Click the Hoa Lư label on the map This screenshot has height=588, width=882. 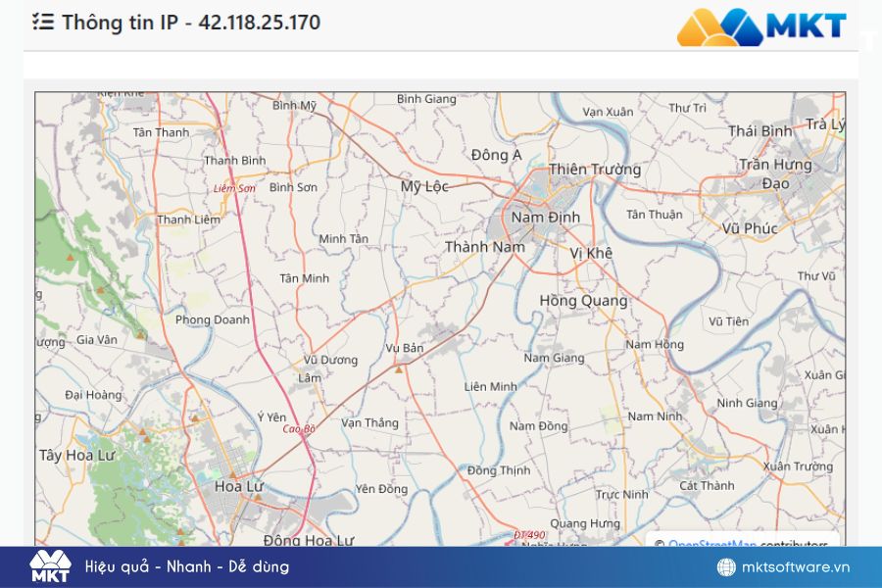(238, 484)
